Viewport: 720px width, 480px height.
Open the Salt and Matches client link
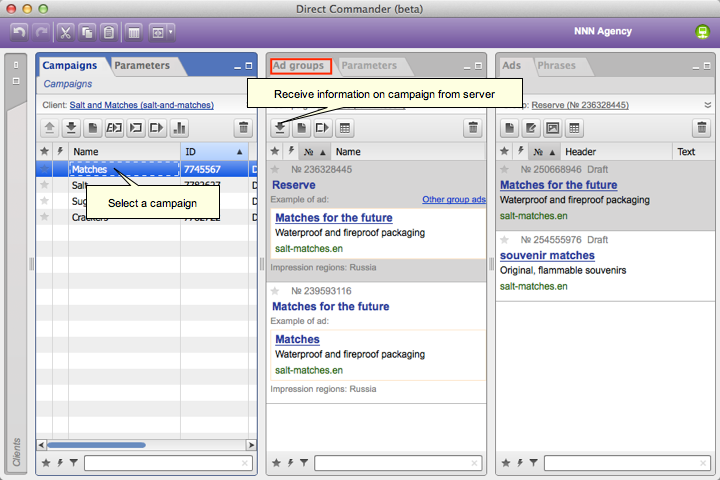[141, 105]
